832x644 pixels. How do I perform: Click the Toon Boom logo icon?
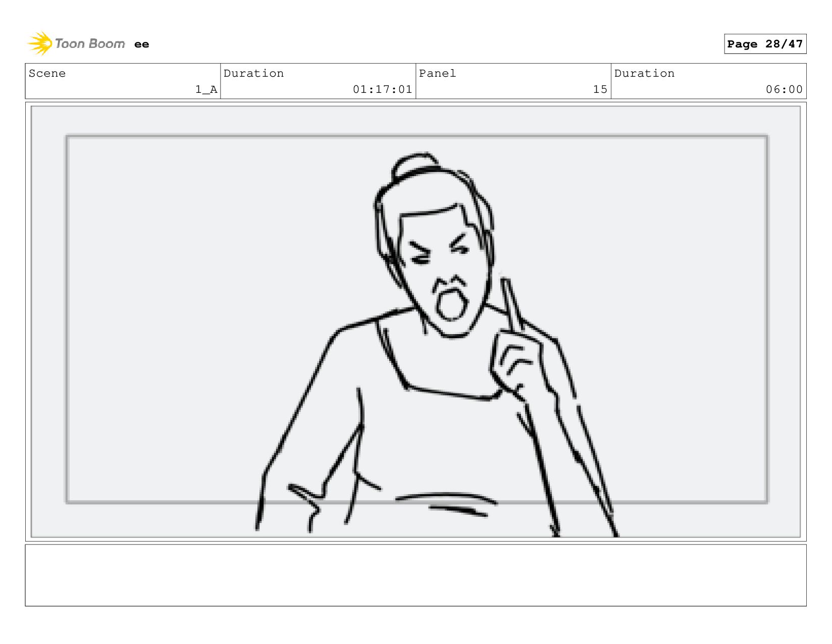(x=40, y=43)
